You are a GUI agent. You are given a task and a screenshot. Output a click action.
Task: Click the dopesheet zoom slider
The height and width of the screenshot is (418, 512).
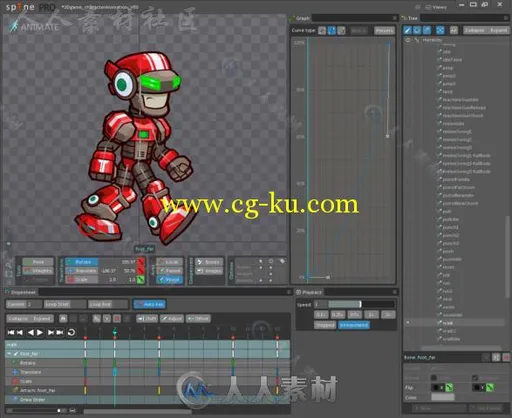[36, 411]
